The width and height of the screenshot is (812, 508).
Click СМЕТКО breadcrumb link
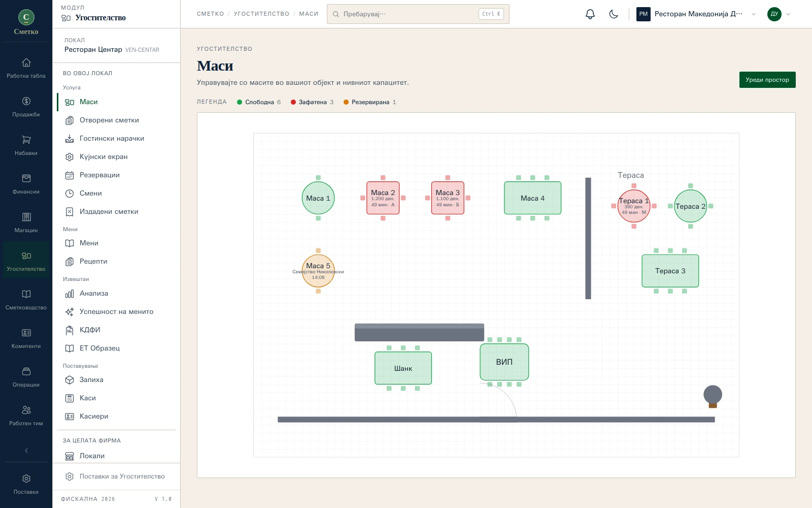(211, 14)
